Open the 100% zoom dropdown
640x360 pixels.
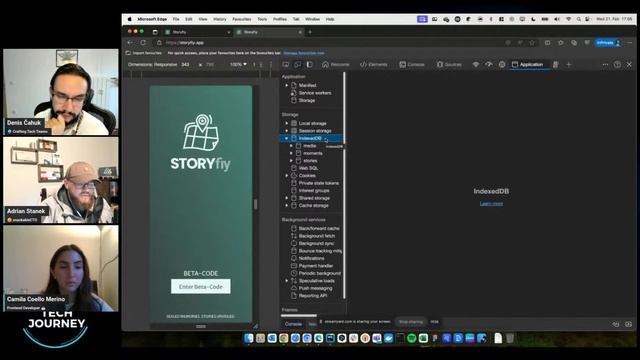tap(238, 64)
